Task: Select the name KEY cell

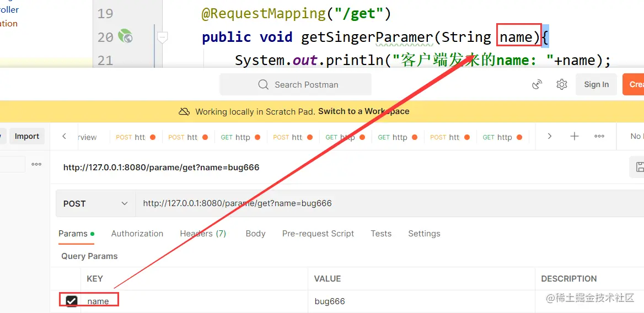Action: pyautogui.click(x=194, y=301)
